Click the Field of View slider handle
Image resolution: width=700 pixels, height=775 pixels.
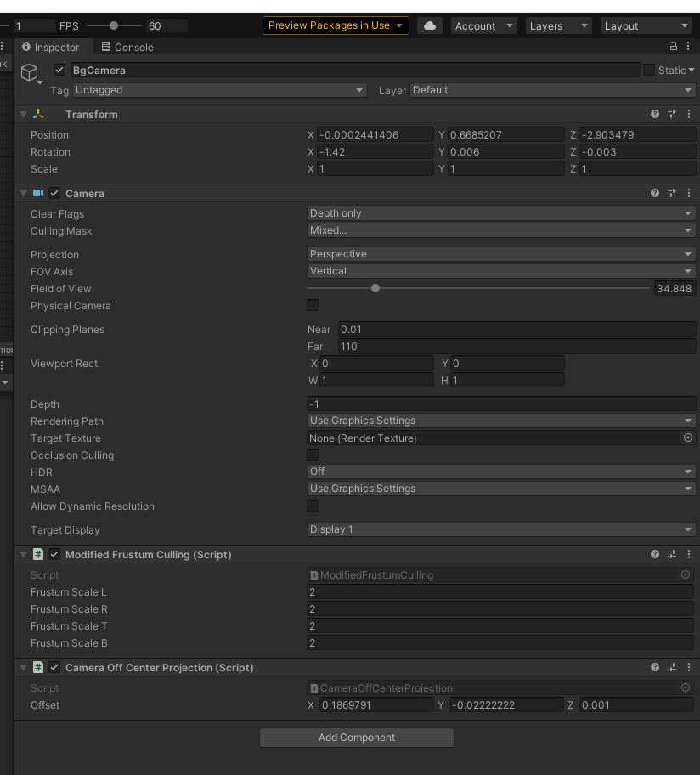(375, 288)
